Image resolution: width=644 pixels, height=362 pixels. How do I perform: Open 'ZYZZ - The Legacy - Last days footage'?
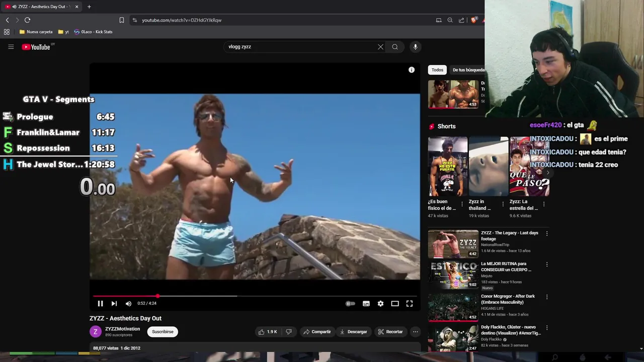coord(509,236)
